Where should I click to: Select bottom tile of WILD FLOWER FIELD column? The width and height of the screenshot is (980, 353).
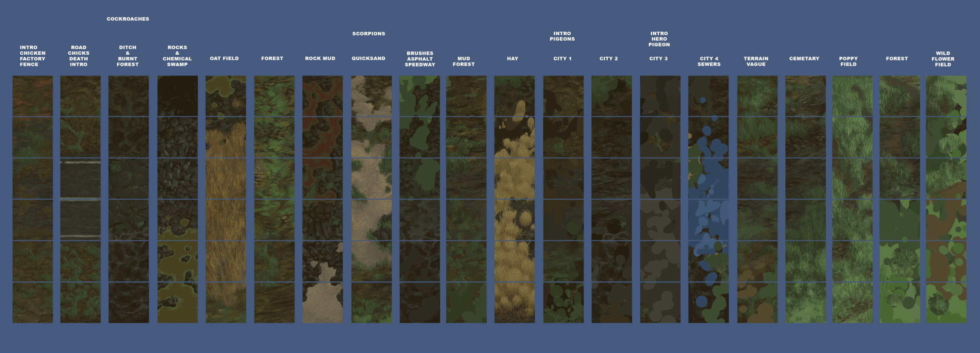pos(946,303)
